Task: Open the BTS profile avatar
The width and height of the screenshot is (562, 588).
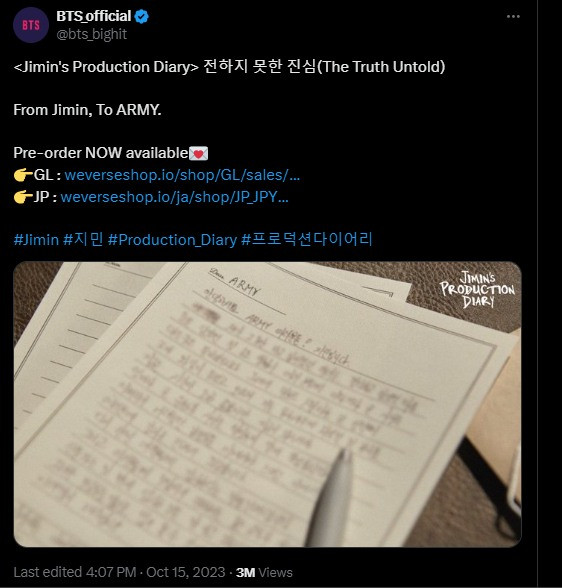Action: [31, 25]
